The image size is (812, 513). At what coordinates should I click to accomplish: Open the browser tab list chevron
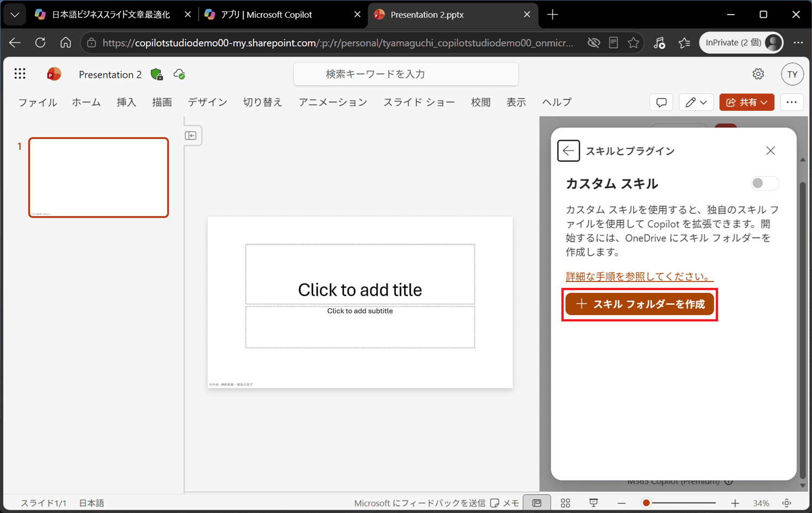(15, 15)
